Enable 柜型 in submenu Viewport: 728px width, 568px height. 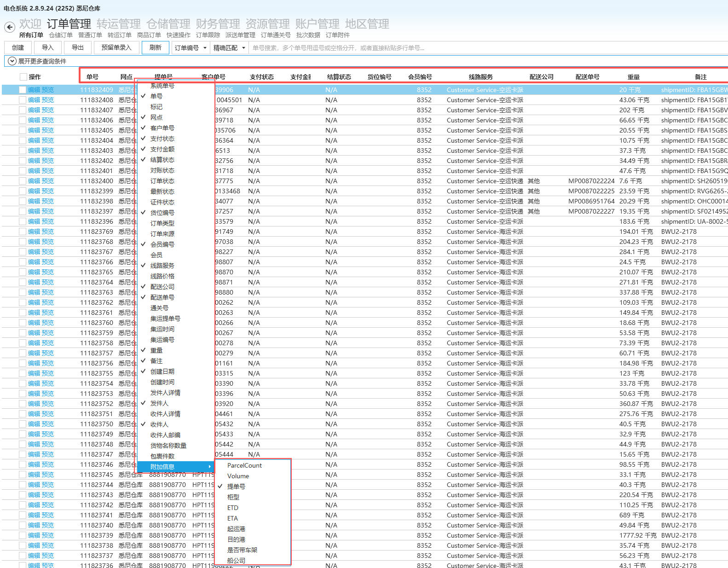(253, 497)
